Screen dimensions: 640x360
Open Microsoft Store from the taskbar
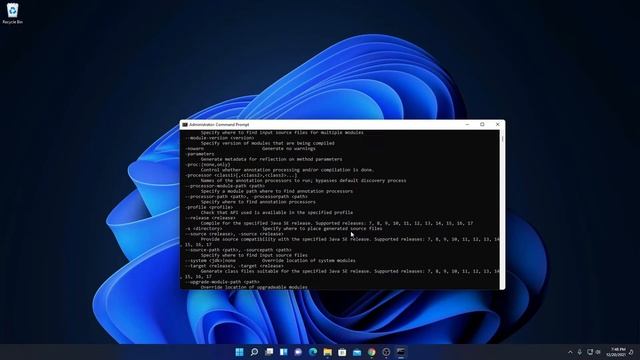pos(342,352)
